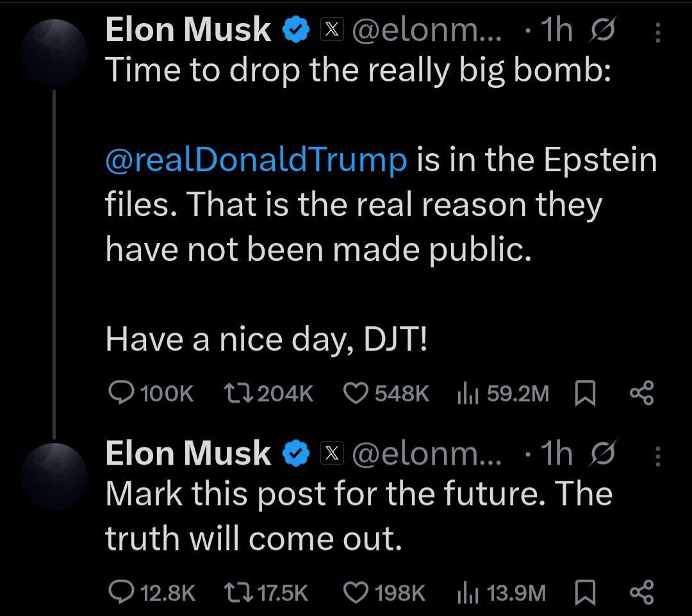Share the first post in thread
This screenshot has width=692, height=616.
pyautogui.click(x=641, y=393)
